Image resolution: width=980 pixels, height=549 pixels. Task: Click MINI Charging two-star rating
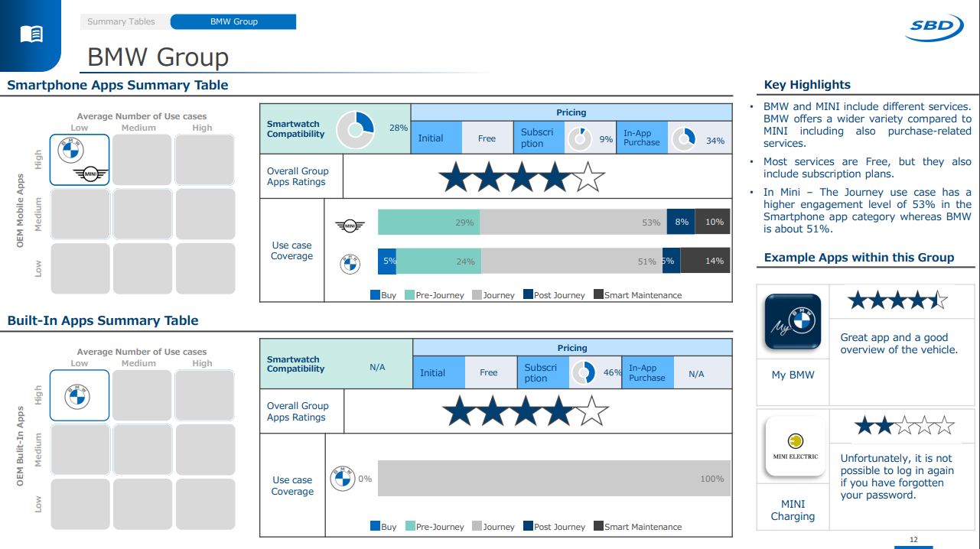pos(904,425)
